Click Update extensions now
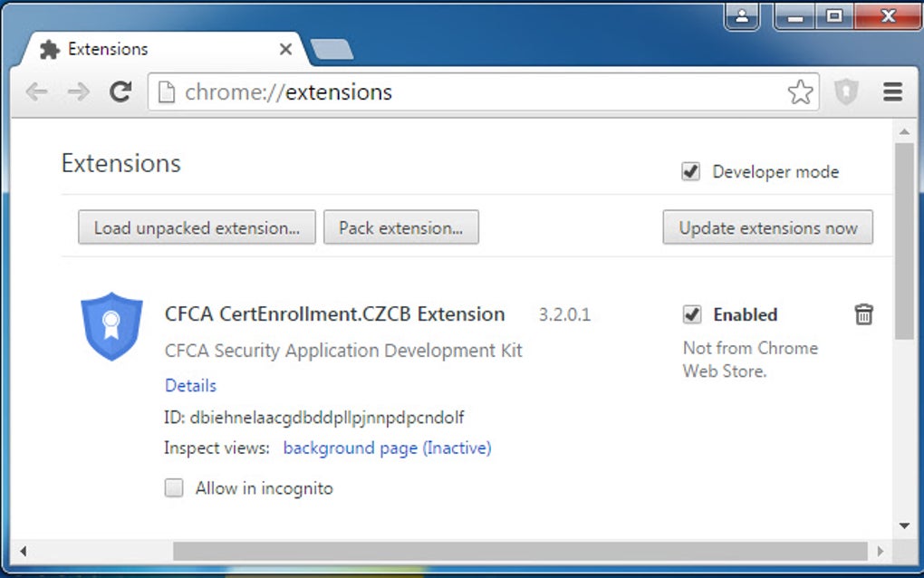 click(767, 227)
